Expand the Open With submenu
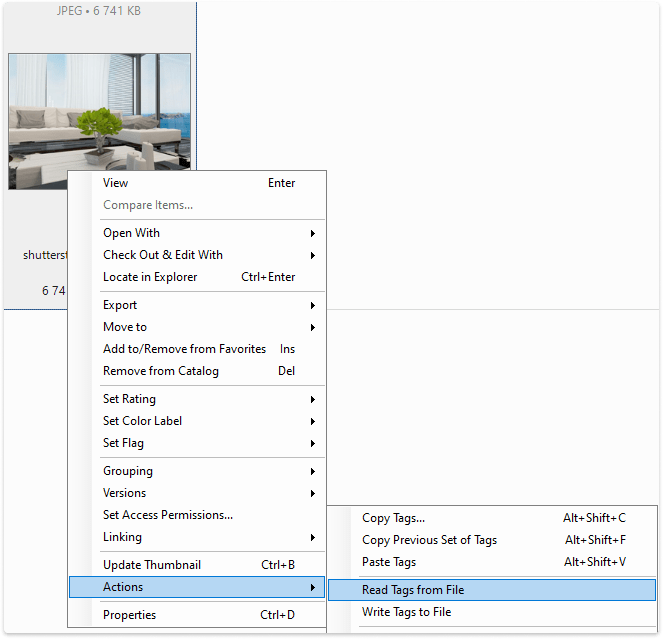This screenshot has width=663, height=639. tap(131, 233)
